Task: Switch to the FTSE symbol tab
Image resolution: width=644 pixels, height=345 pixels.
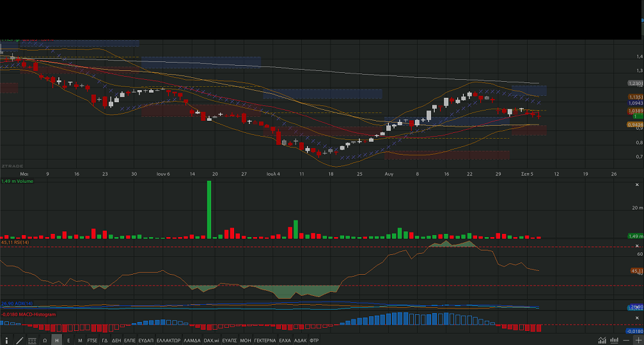Action: [x=92, y=341]
